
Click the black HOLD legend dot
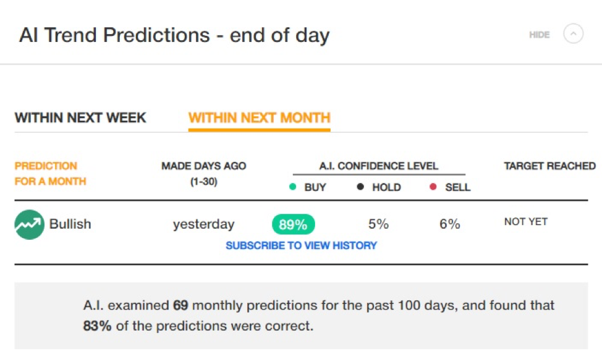click(360, 187)
